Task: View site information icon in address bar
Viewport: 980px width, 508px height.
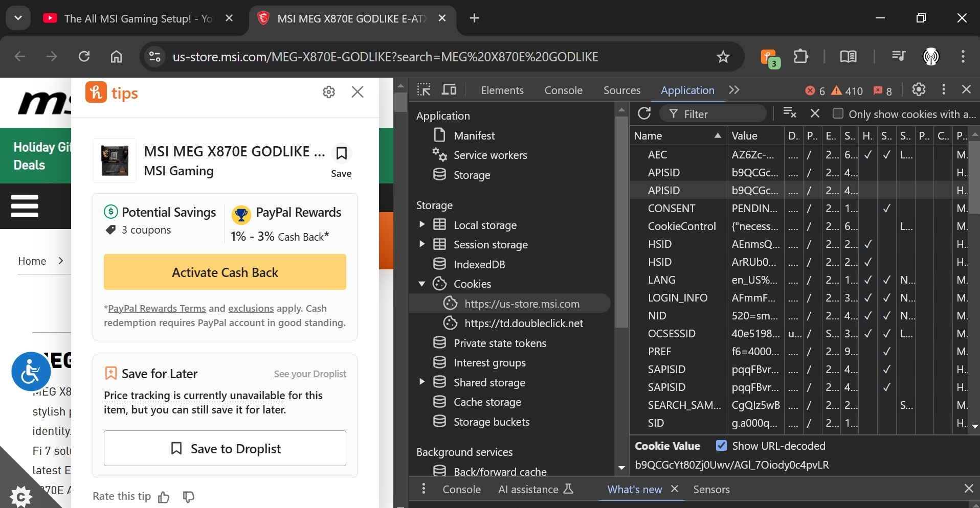Action: pyautogui.click(x=154, y=56)
